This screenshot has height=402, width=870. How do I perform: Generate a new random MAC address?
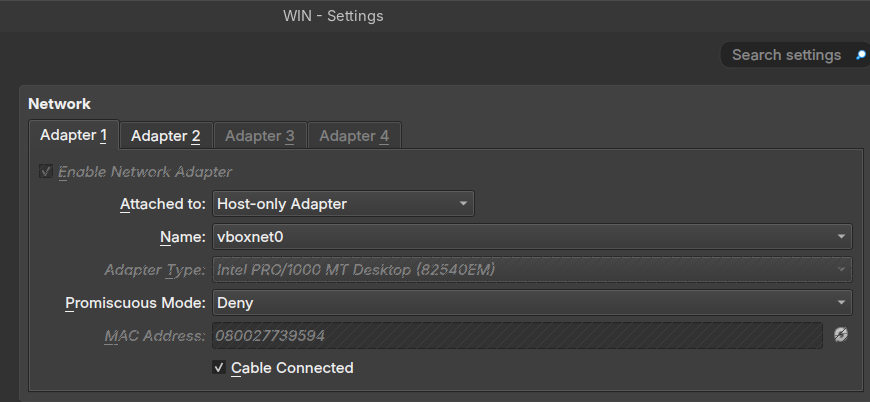(841, 335)
